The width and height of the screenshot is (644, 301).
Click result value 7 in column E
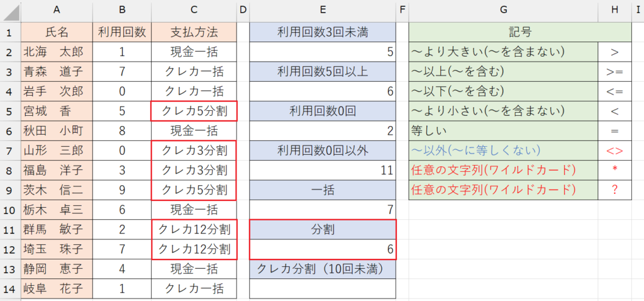pyautogui.click(x=323, y=210)
